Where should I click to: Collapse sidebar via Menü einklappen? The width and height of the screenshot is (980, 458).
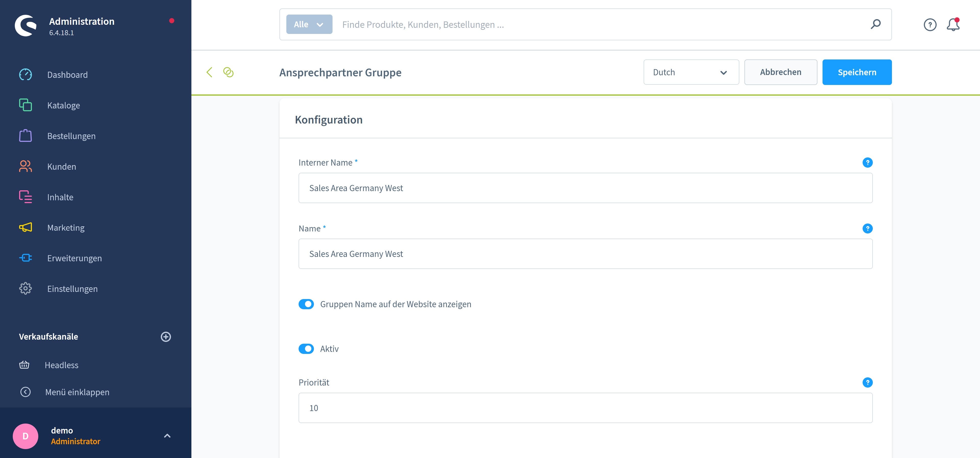[x=95, y=392]
